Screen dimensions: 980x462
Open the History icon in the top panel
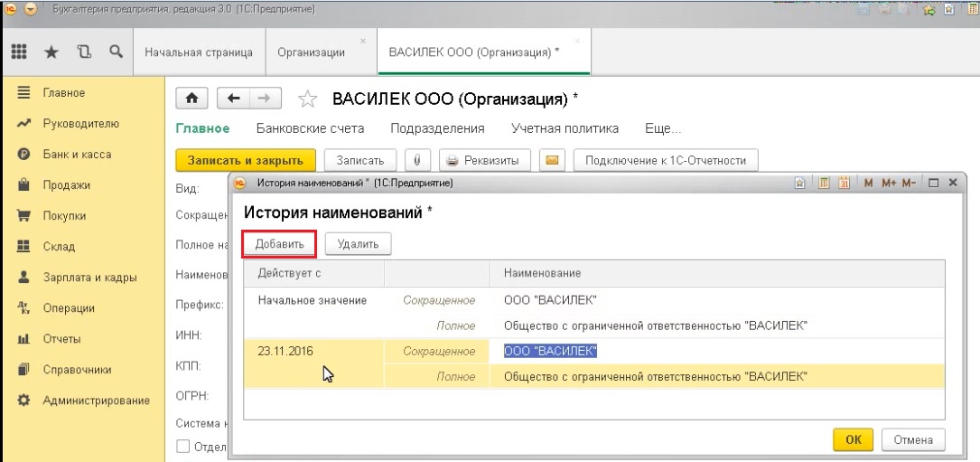coord(84,52)
